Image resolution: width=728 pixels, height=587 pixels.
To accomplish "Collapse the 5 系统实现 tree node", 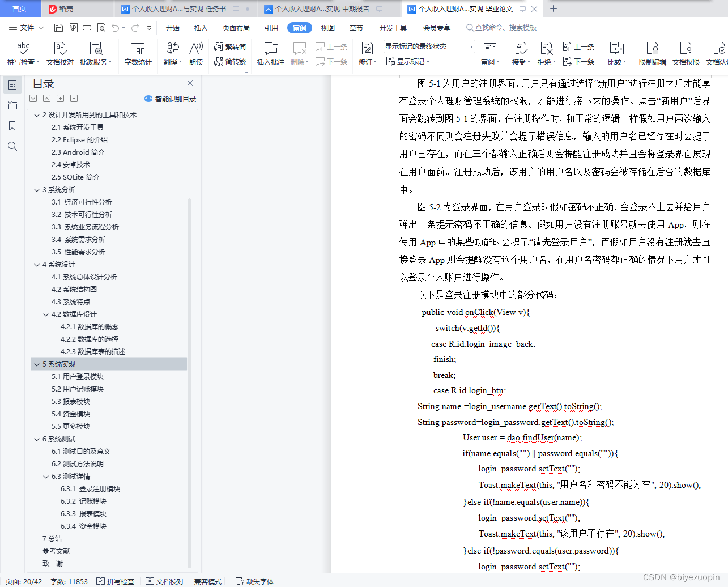I will (x=37, y=364).
